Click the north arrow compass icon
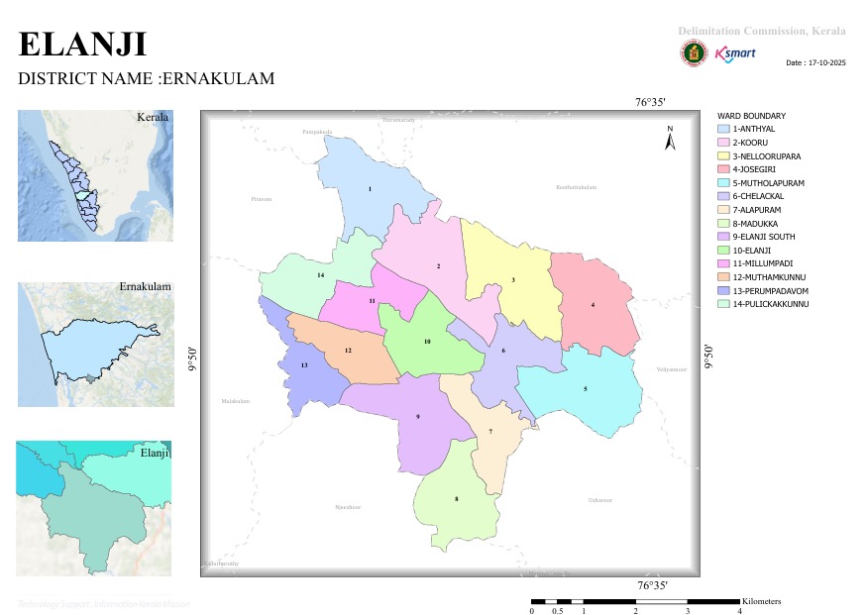Screen dimensions: 868x615 point(670,138)
